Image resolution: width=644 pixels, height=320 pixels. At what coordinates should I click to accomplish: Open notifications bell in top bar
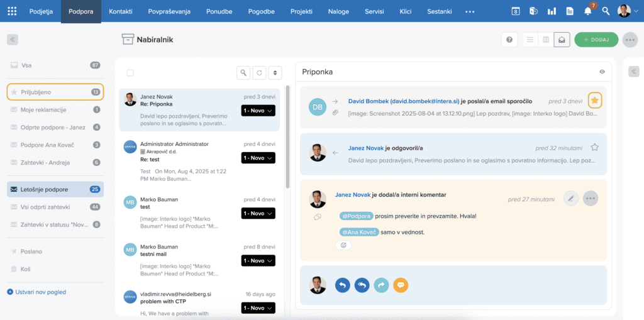[587, 11]
